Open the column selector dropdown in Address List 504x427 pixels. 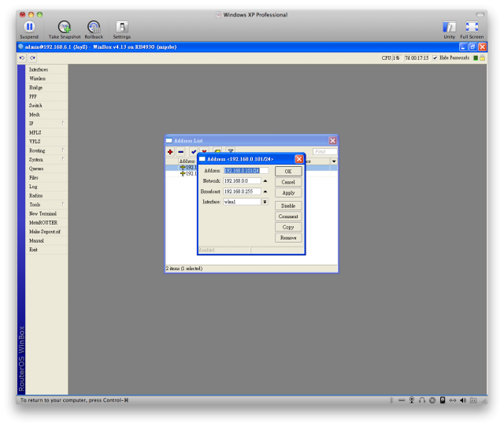tap(334, 162)
